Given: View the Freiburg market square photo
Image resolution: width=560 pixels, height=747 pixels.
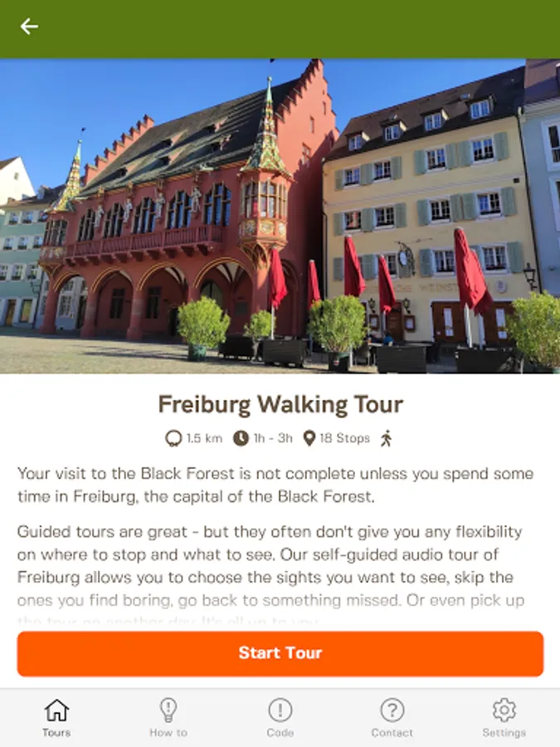Looking at the screenshot, I should tap(280, 216).
